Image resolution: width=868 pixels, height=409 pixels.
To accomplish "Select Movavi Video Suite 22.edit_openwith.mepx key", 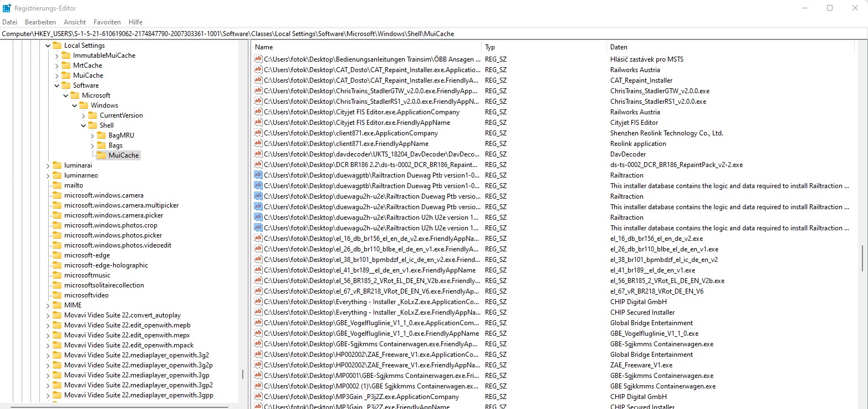I will click(x=127, y=335).
